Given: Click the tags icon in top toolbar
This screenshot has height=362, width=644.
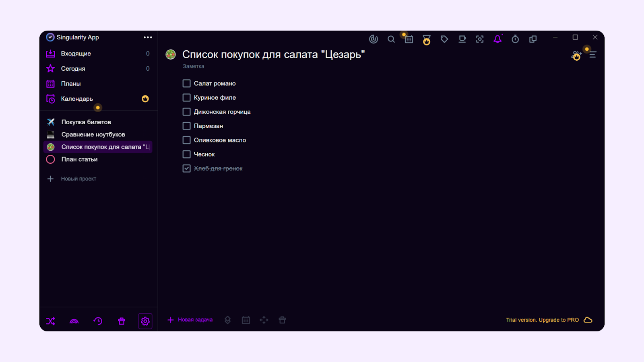Looking at the screenshot, I should pos(444,39).
